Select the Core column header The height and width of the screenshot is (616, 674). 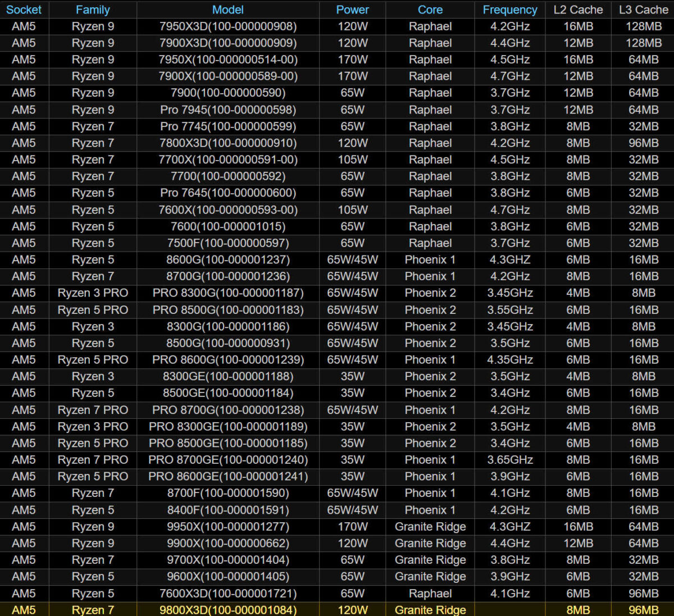[430, 10]
